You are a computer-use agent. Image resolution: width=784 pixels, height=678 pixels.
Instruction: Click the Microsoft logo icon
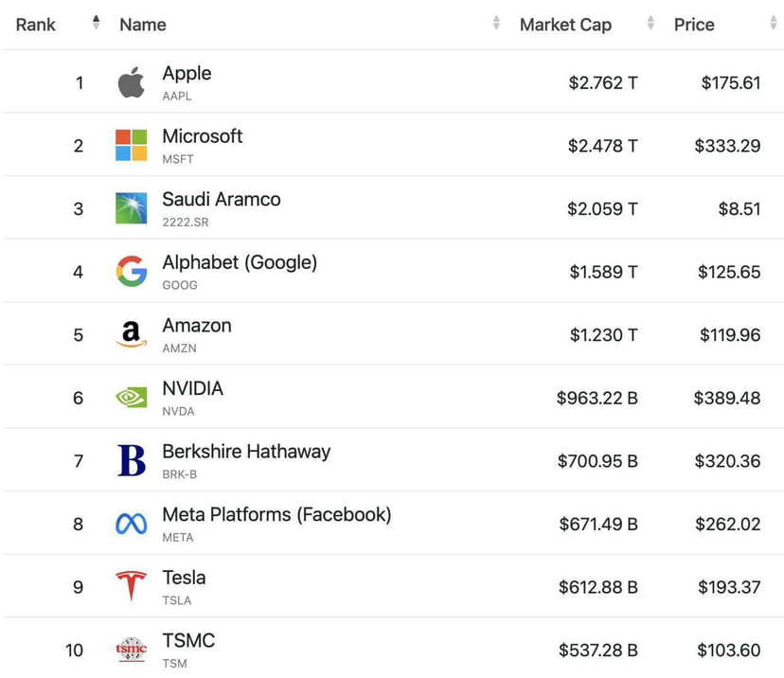131,145
